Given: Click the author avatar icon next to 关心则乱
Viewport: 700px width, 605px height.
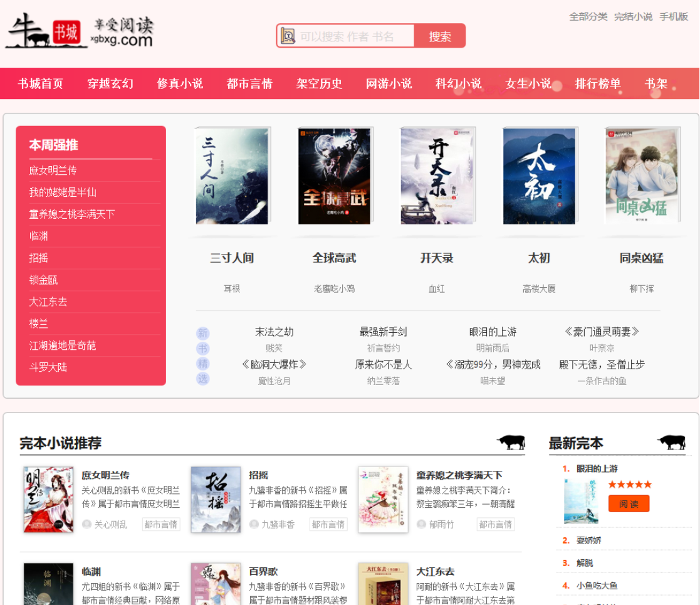Looking at the screenshot, I should click(x=86, y=524).
